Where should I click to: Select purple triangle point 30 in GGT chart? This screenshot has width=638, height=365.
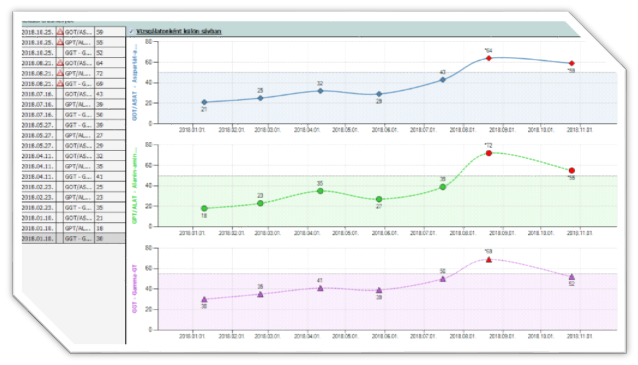point(204,299)
